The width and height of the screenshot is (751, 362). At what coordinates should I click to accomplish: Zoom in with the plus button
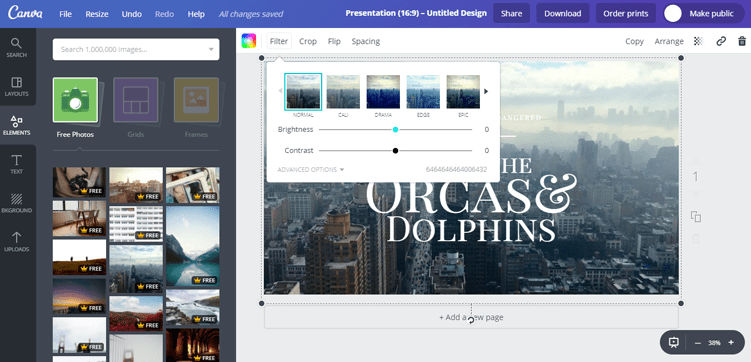coord(731,342)
